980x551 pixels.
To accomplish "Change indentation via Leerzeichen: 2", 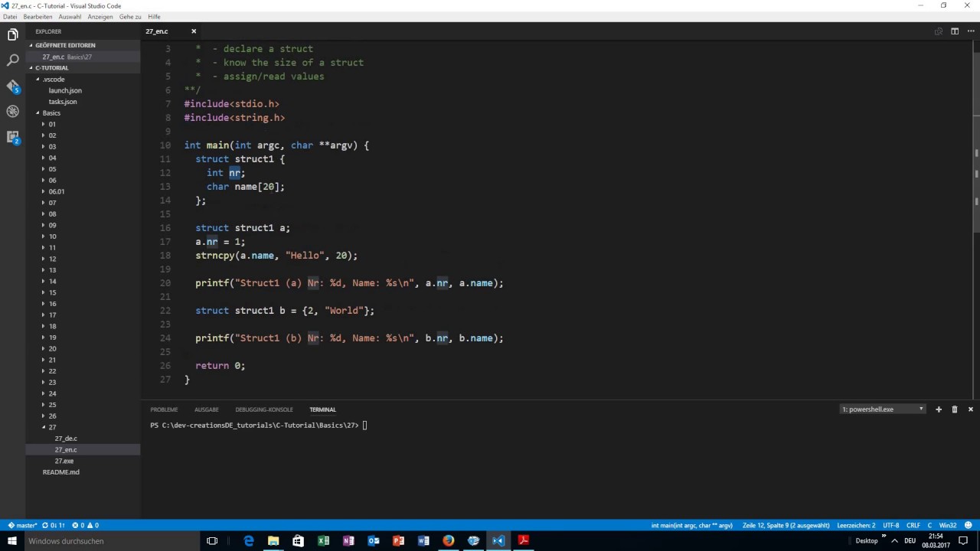I will coord(856,526).
